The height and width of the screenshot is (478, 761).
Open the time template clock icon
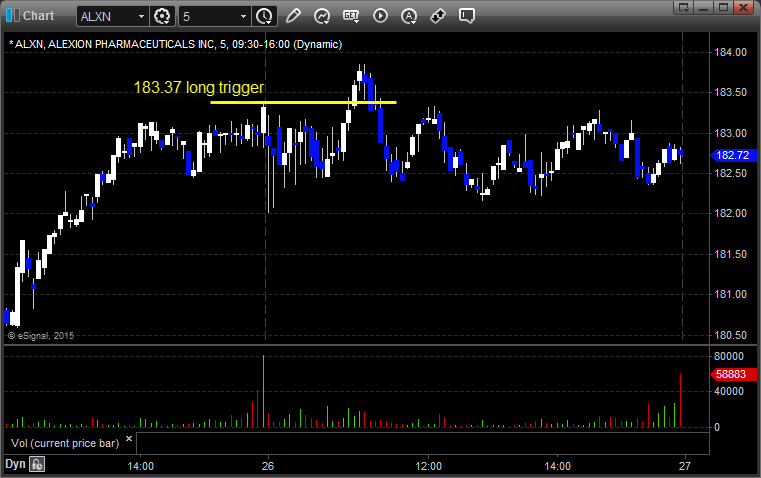(263, 16)
